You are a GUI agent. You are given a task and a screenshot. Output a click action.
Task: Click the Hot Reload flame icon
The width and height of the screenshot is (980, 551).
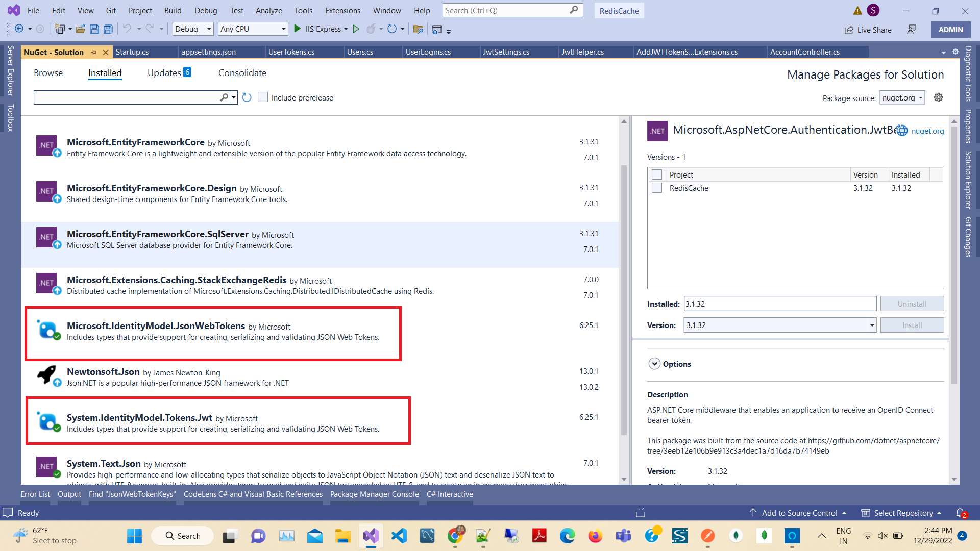pyautogui.click(x=371, y=29)
